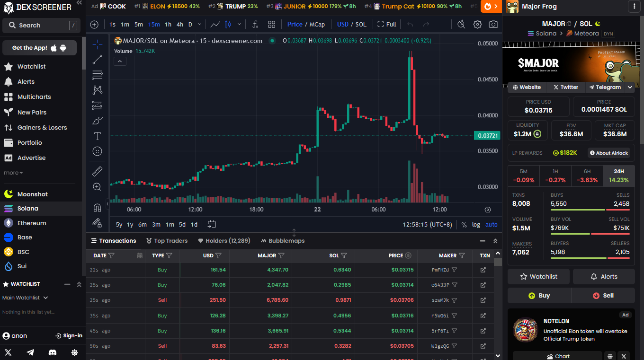Open the Discord icon at the bottom left
The width and height of the screenshot is (644, 360).
[x=53, y=352]
